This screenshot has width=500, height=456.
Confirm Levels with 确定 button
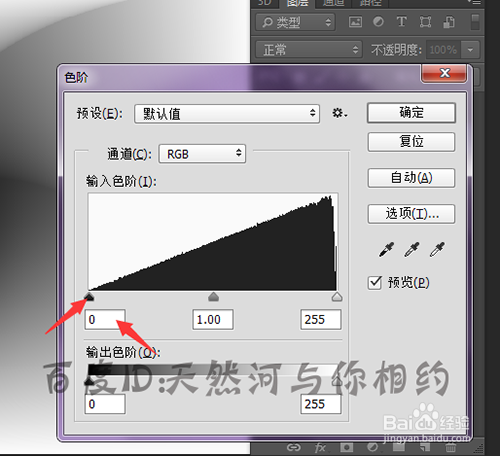point(411,113)
